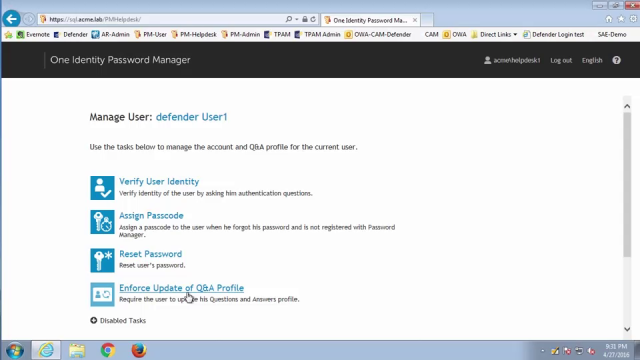The image size is (640, 360).
Task: Open the Verify User Identity task link
Action: click(159, 182)
